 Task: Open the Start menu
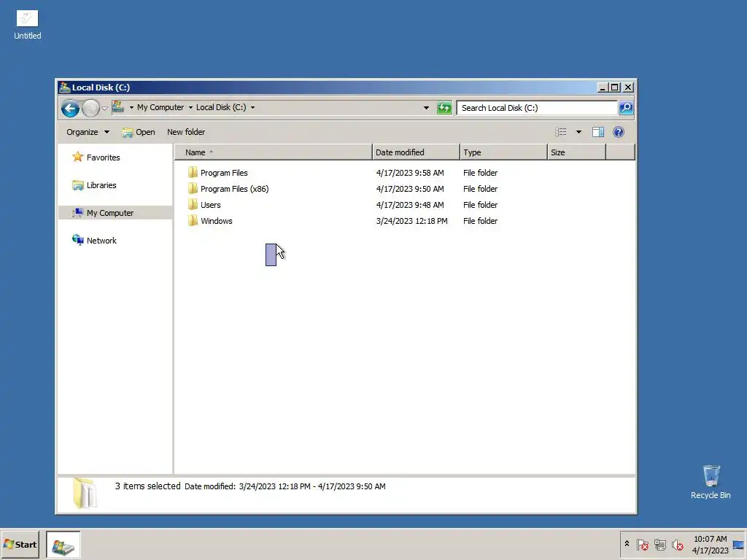[x=20, y=544]
